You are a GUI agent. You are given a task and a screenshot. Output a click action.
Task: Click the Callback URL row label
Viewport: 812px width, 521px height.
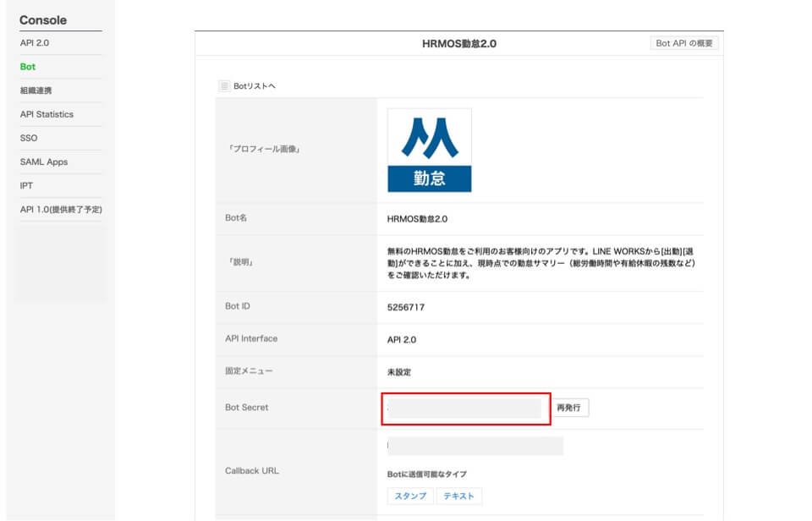(252, 471)
